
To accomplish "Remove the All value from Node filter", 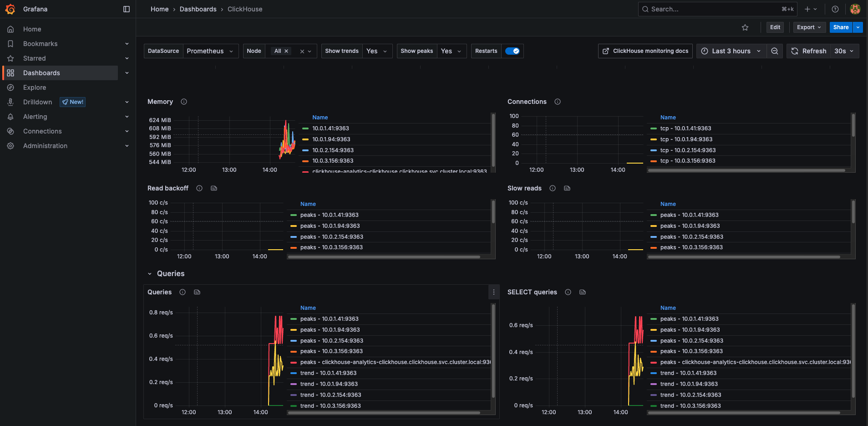I will click(x=286, y=51).
